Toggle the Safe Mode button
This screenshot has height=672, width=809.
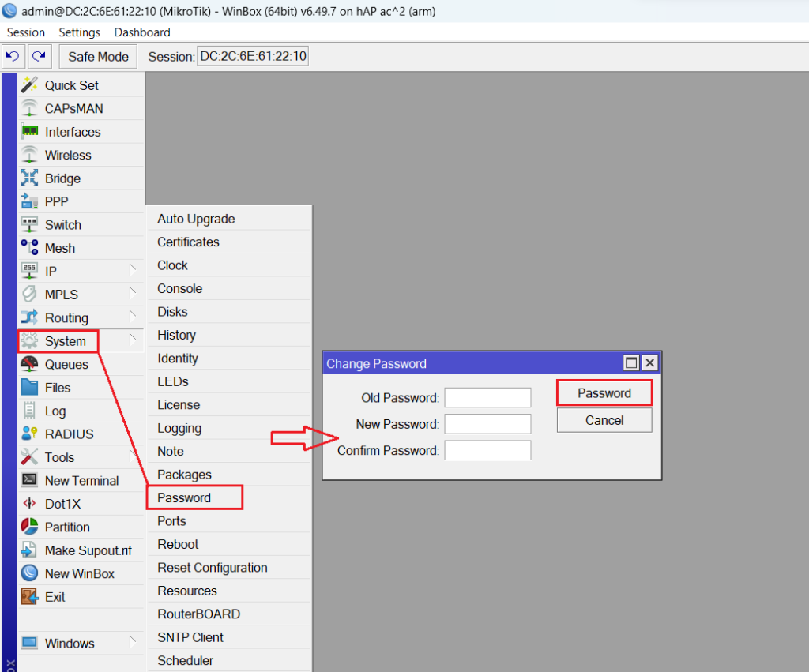coord(98,56)
